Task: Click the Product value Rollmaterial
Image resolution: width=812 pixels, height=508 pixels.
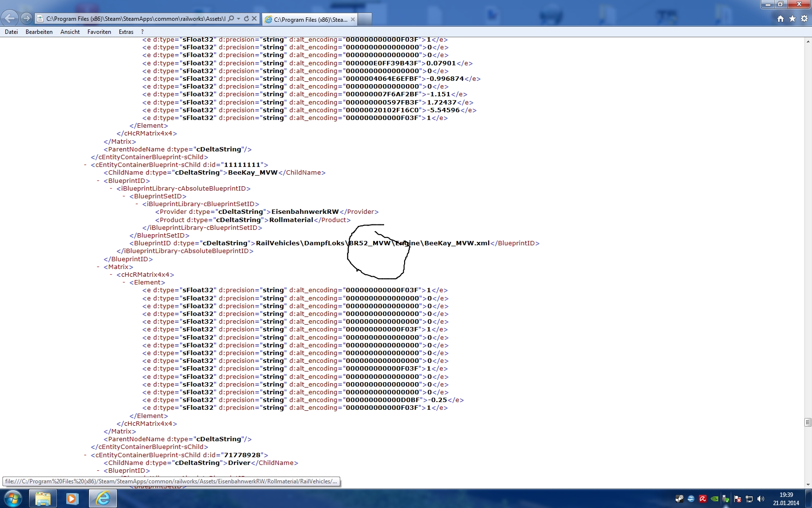Action: (291, 220)
